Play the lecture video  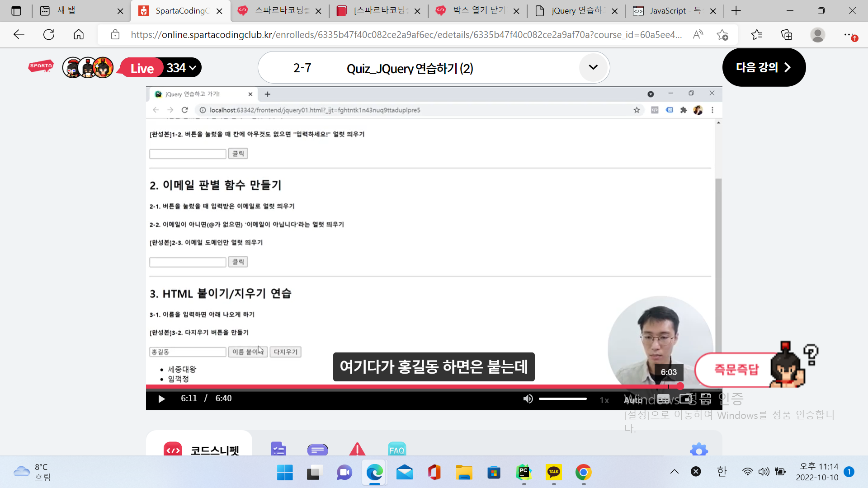click(161, 399)
